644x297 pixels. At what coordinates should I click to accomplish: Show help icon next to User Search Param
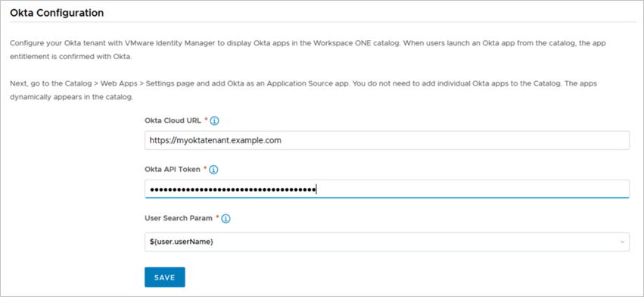tap(226, 218)
